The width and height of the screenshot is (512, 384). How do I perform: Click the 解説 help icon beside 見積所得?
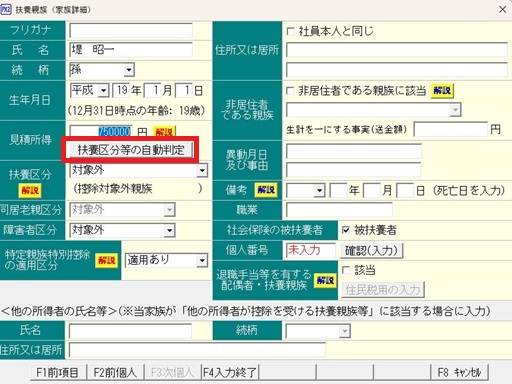164,131
